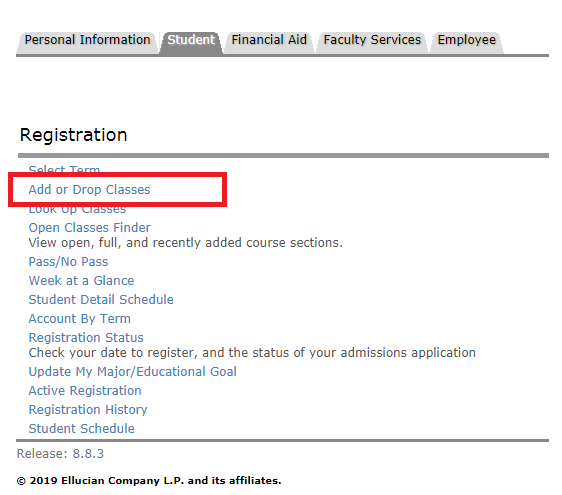The width and height of the screenshot is (562, 495).
Task: Click the Registration heading
Action: point(73,135)
